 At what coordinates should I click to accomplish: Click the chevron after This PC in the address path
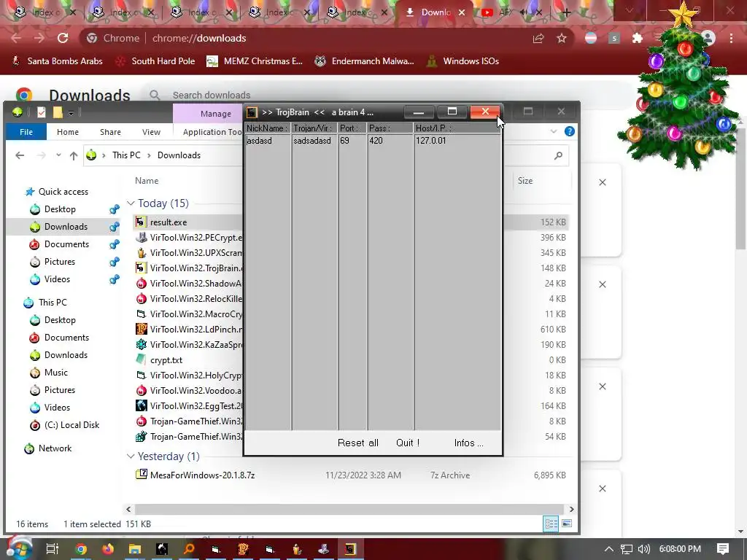[149, 155]
